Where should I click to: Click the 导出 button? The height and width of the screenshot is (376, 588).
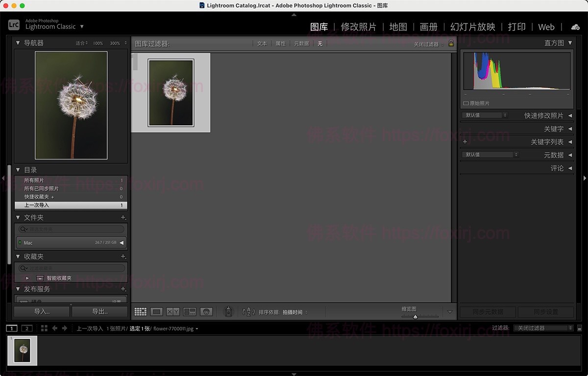[99, 311]
